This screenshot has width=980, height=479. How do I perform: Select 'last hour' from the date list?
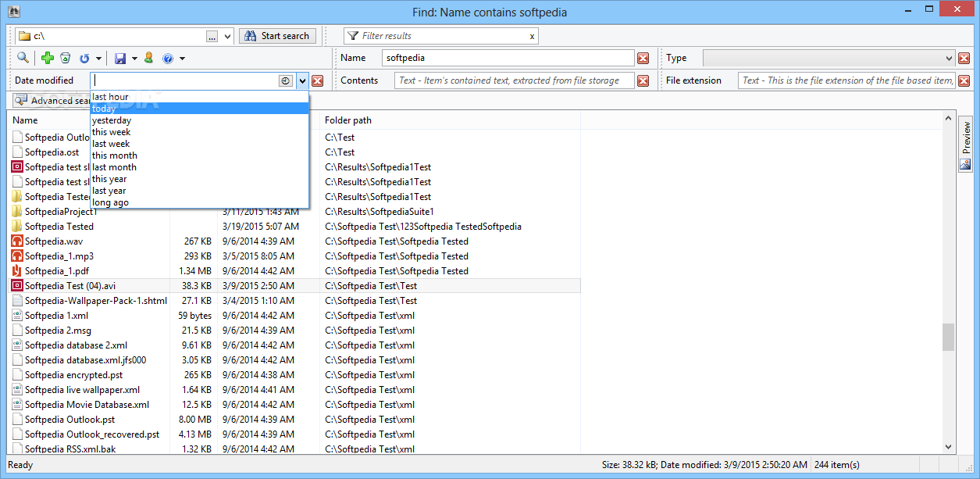coord(199,97)
